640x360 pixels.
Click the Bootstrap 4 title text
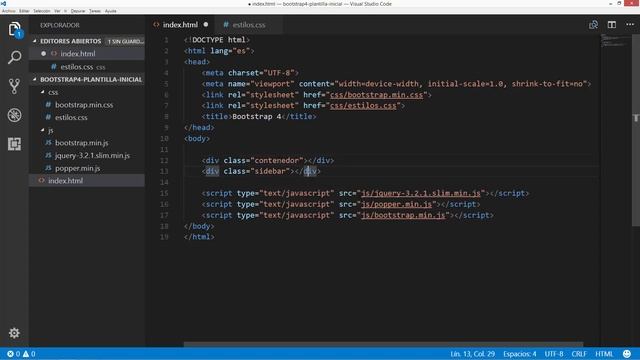pos(257,117)
